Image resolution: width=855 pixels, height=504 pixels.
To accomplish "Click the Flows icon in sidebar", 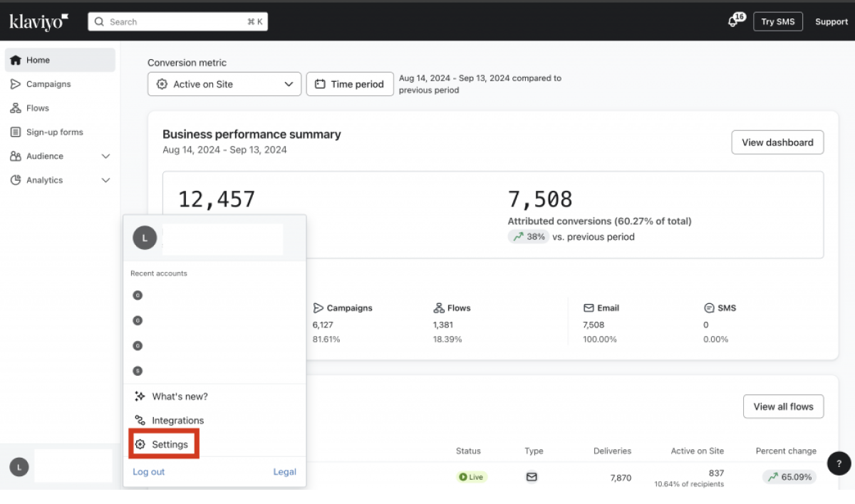I will coord(16,108).
